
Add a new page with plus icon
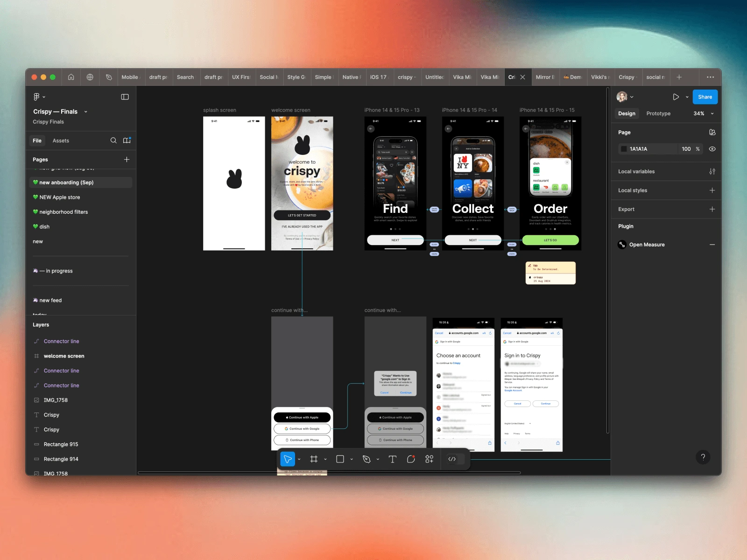[127, 160]
